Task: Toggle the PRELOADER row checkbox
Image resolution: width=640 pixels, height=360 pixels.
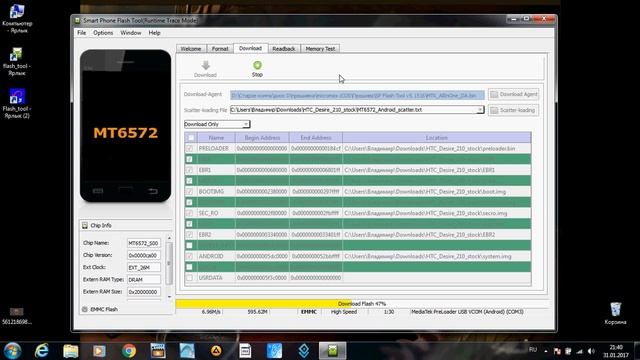Action: (189, 149)
